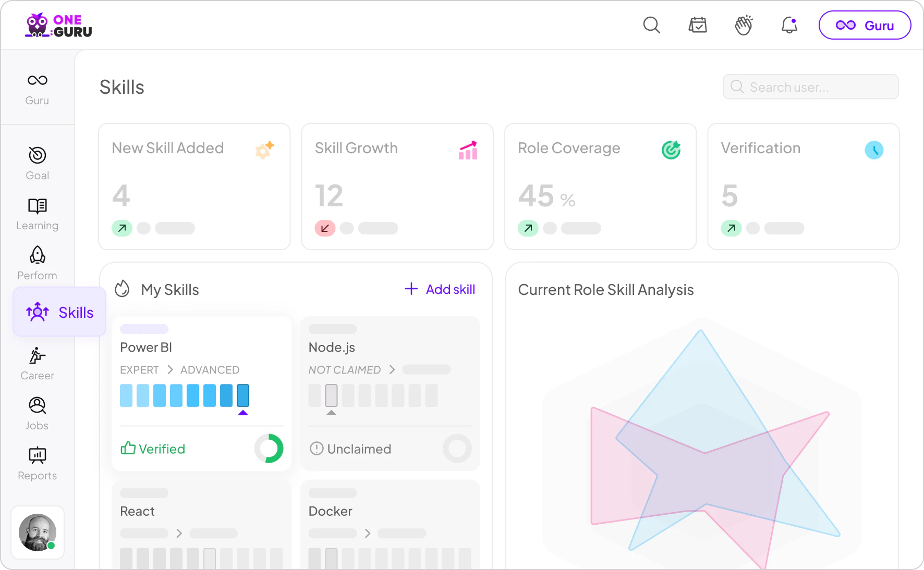Click the Role Coverage target icon
This screenshot has height=570, width=924.
[x=671, y=150]
